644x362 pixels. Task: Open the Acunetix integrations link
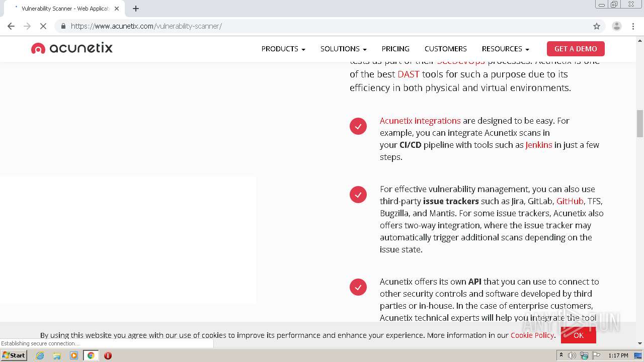click(420, 121)
